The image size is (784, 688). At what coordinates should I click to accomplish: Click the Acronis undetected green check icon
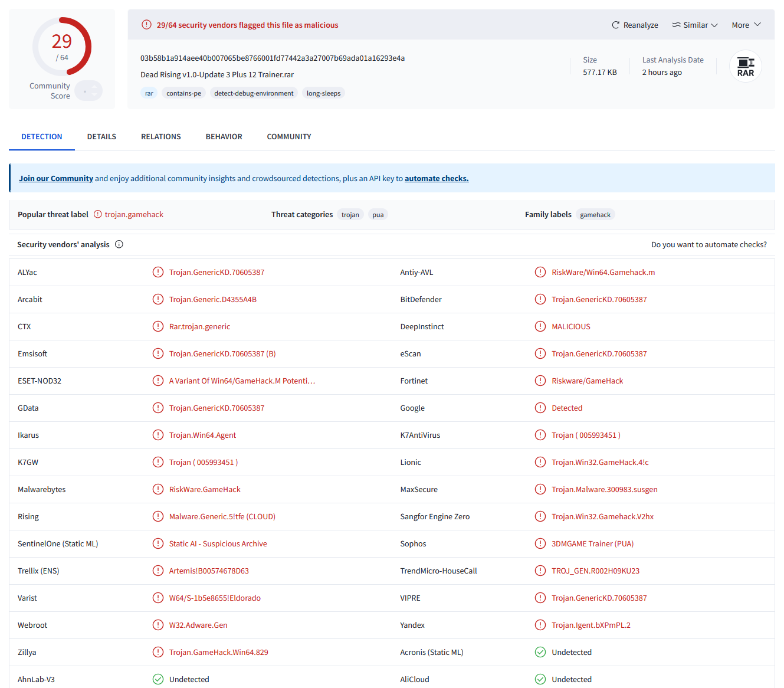pos(540,652)
